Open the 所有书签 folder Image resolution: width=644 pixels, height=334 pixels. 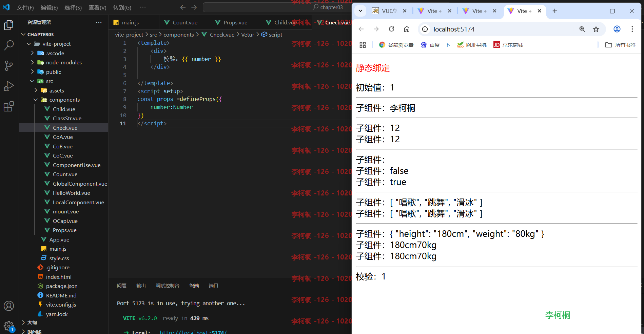click(620, 45)
